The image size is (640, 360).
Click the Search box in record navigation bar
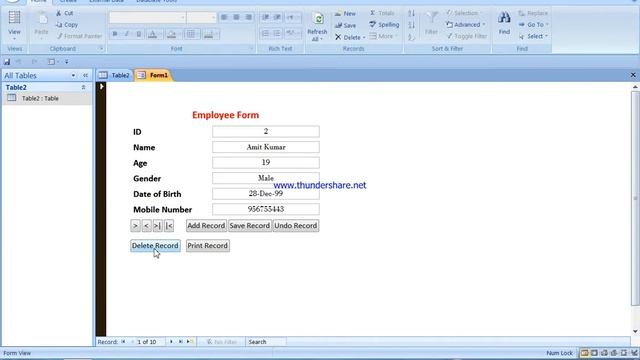click(x=266, y=342)
